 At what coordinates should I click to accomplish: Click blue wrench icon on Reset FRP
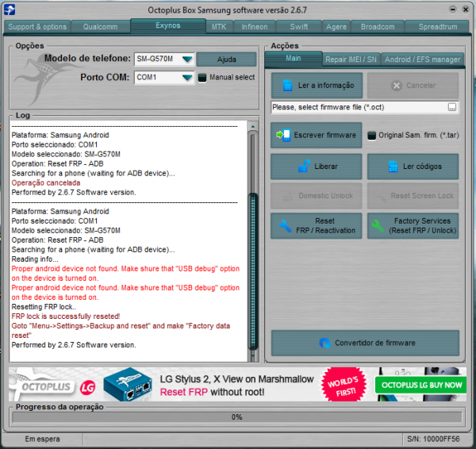pyautogui.click(x=285, y=226)
